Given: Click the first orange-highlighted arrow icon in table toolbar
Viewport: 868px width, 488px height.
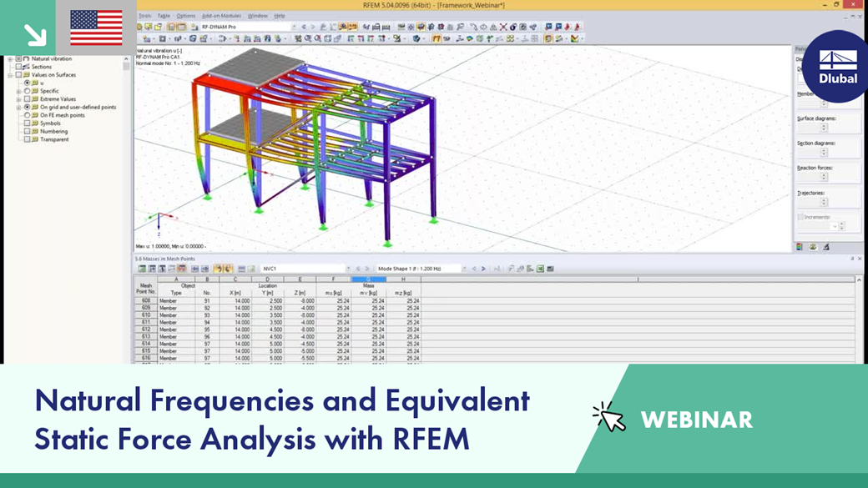Looking at the screenshot, I should click(x=219, y=269).
